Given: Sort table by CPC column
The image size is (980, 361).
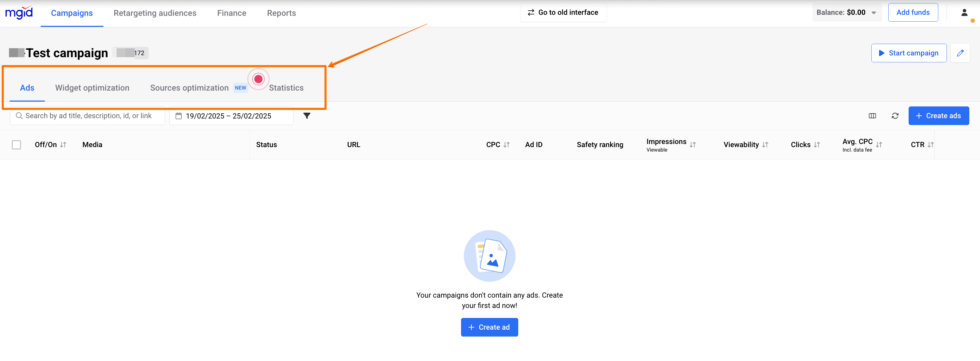Looking at the screenshot, I should (x=506, y=145).
